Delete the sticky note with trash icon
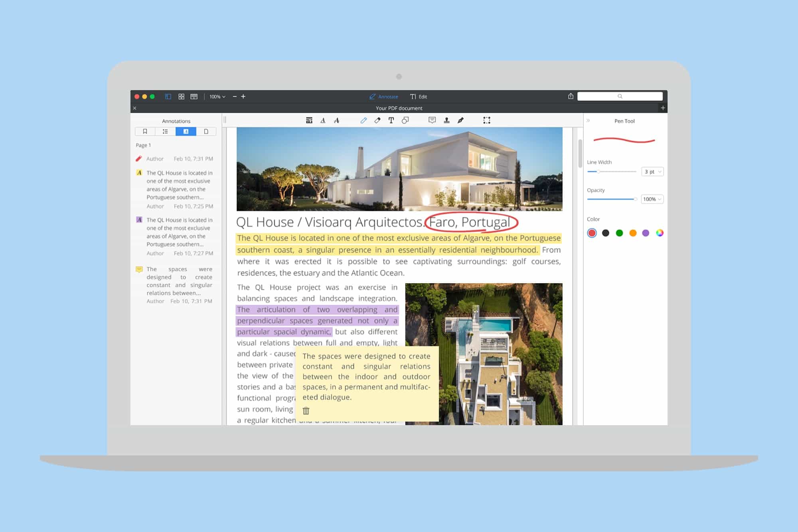This screenshot has width=798, height=532. [x=306, y=411]
